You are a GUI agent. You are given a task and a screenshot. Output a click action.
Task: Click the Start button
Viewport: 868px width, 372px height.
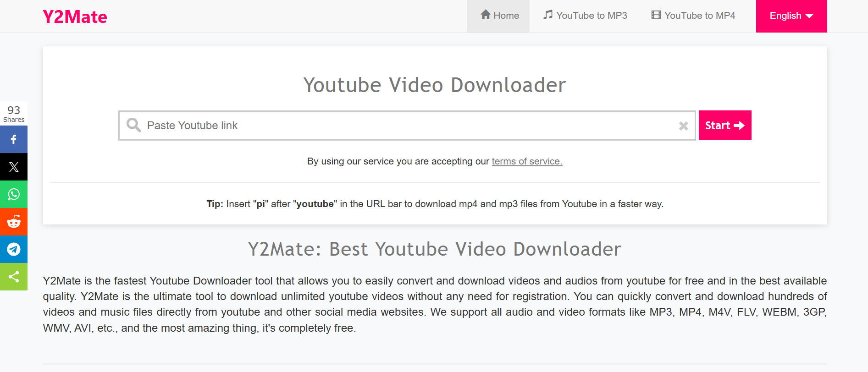point(725,126)
